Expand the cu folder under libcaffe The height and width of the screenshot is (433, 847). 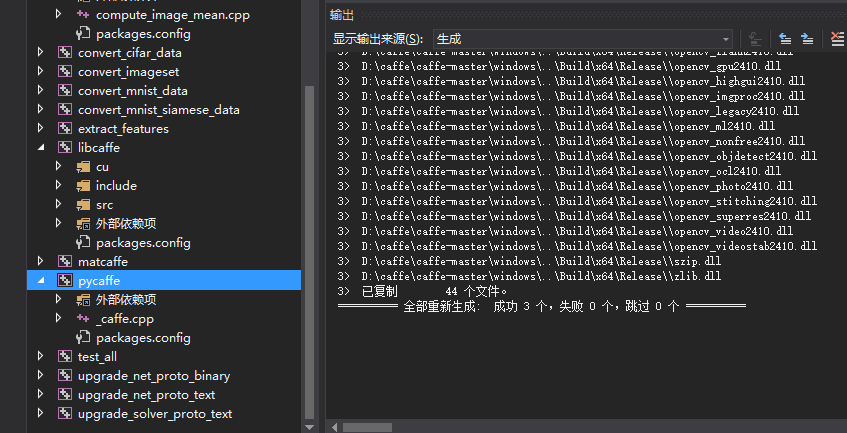[x=59, y=166]
